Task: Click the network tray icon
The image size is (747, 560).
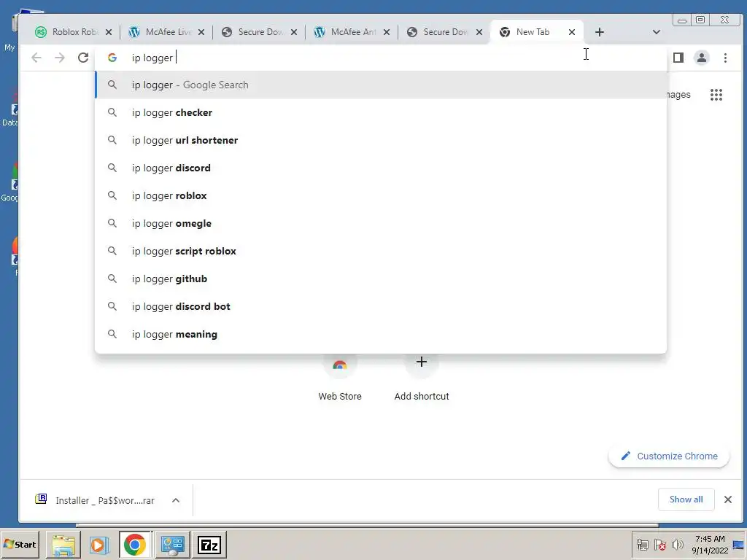Action: tap(642, 544)
